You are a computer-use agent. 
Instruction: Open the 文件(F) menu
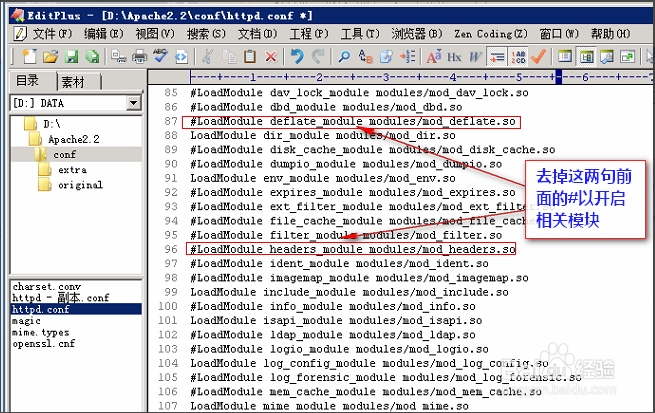pyautogui.click(x=52, y=33)
